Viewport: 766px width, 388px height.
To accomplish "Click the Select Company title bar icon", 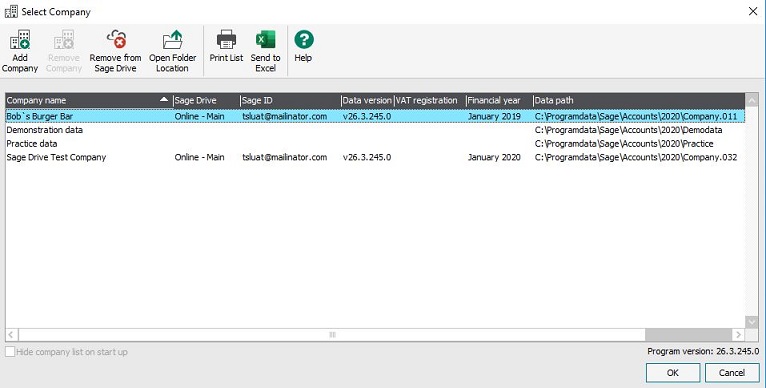I will tap(11, 11).
